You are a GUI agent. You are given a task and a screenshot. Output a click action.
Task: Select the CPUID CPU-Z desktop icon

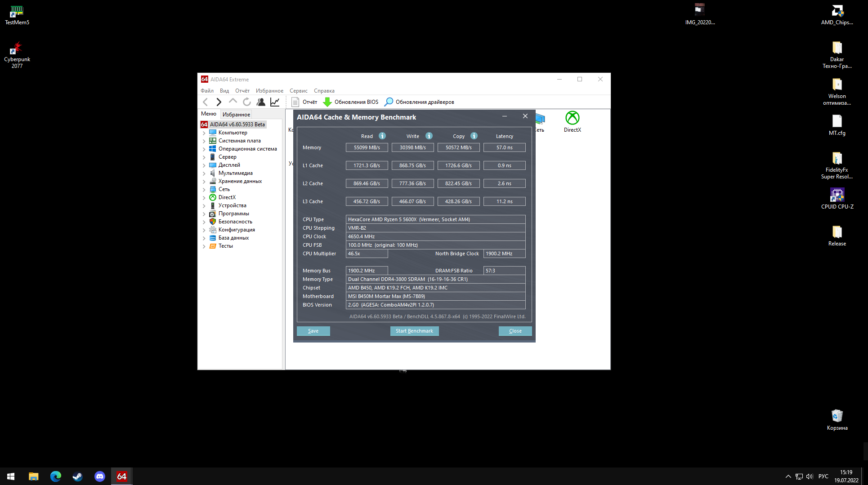point(837,199)
